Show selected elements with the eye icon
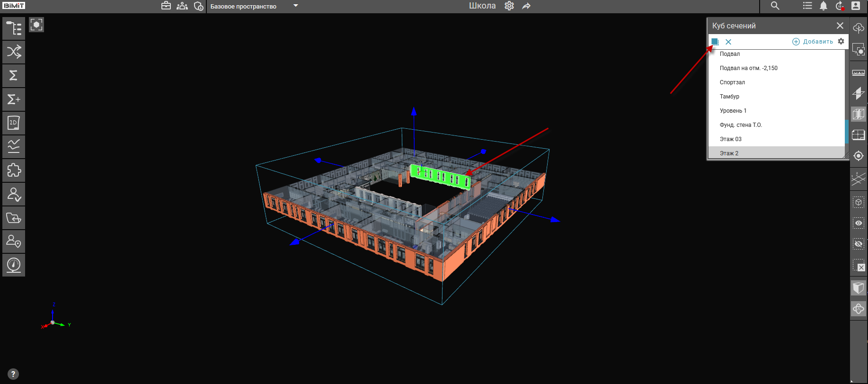Screen dimensions: 868x384 pos(859,223)
